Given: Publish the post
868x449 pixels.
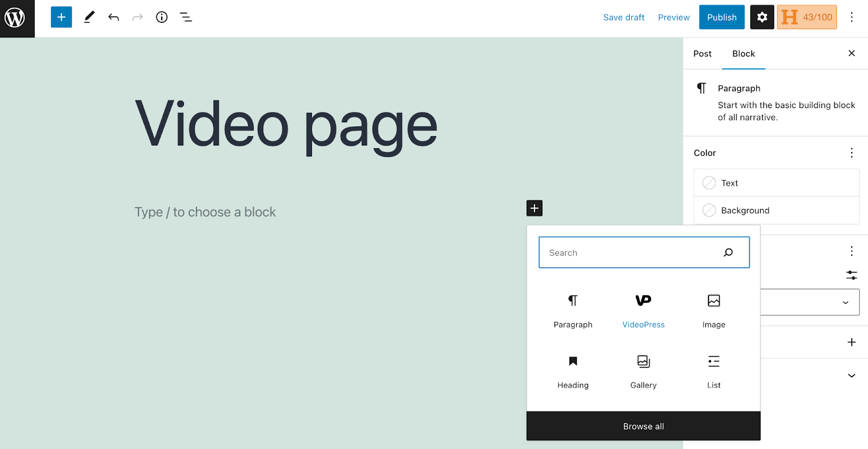Looking at the screenshot, I should 722,17.
